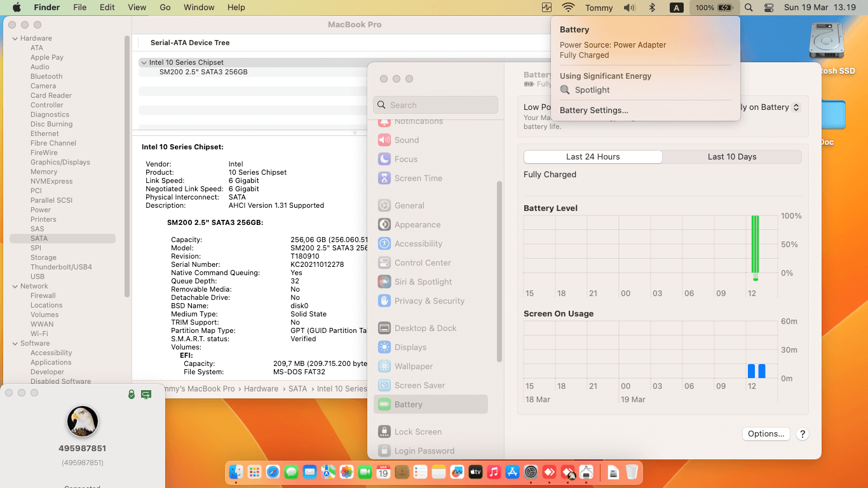The width and height of the screenshot is (868, 488).
Task: Open the Go menu in the menu bar
Action: point(165,8)
